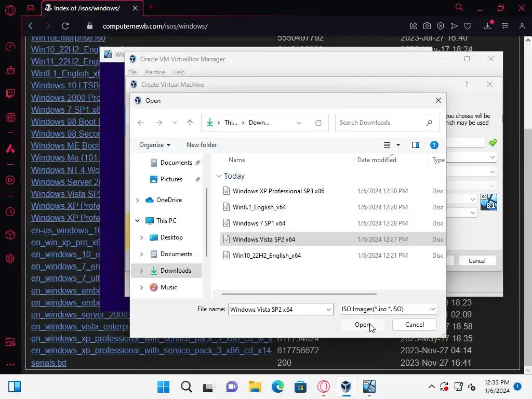
Task: Change the file view layout icon
Action: coord(387,145)
